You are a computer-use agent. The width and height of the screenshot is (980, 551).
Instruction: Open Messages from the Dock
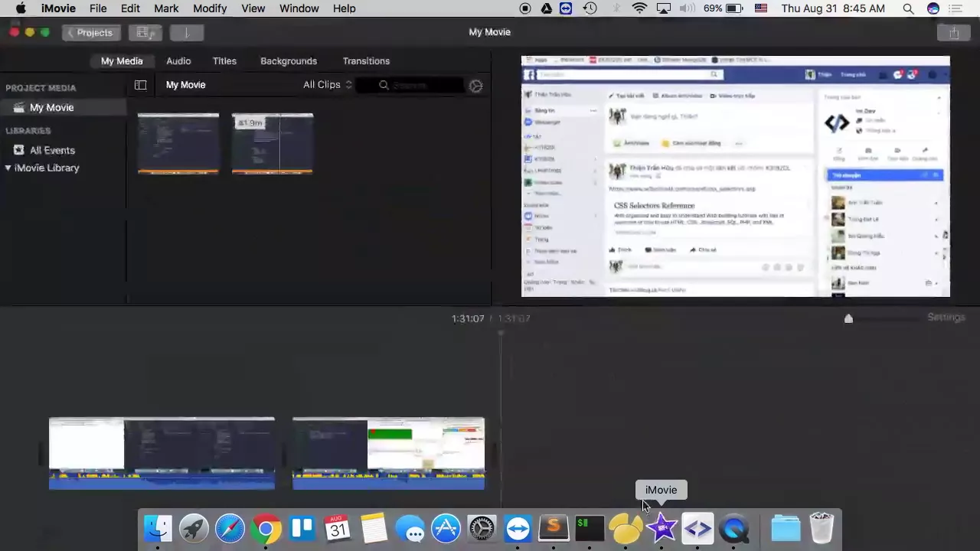(x=410, y=528)
